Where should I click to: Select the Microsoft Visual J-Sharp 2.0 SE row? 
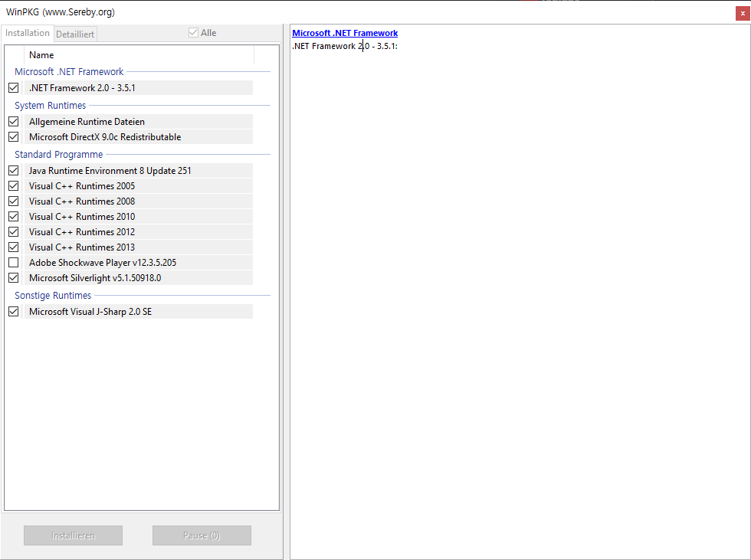tap(139, 312)
